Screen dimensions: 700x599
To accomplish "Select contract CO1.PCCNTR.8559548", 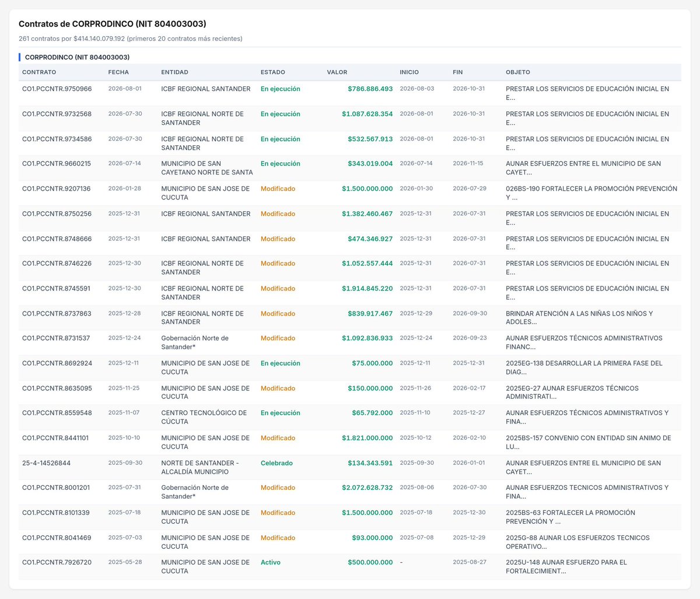I will [57, 412].
